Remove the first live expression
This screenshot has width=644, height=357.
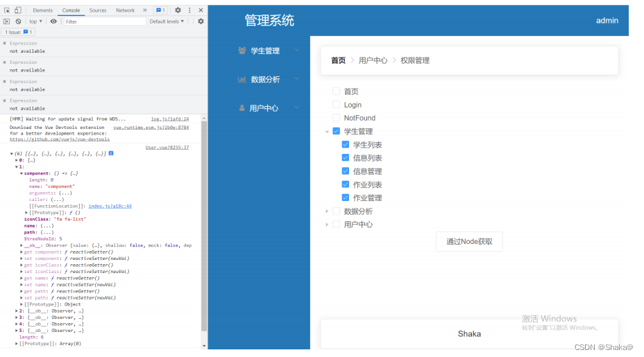(5, 43)
